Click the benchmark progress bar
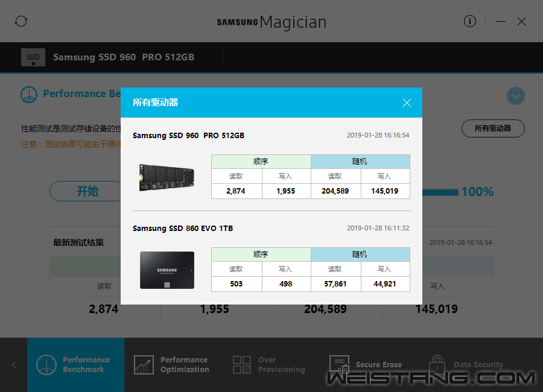The image size is (543, 392). tap(440, 192)
